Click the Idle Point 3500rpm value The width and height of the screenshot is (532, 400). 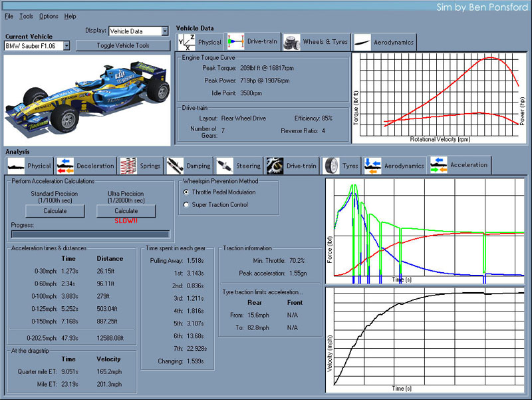click(x=251, y=93)
